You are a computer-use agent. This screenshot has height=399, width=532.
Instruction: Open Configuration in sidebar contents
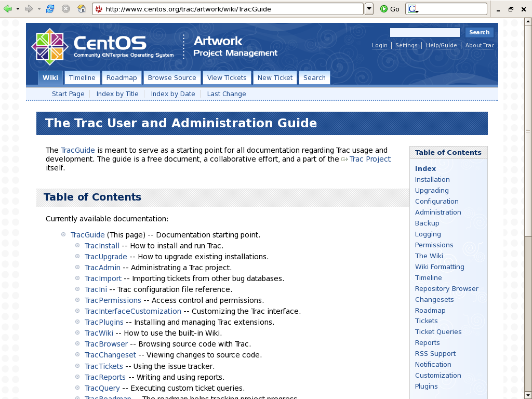(436, 201)
